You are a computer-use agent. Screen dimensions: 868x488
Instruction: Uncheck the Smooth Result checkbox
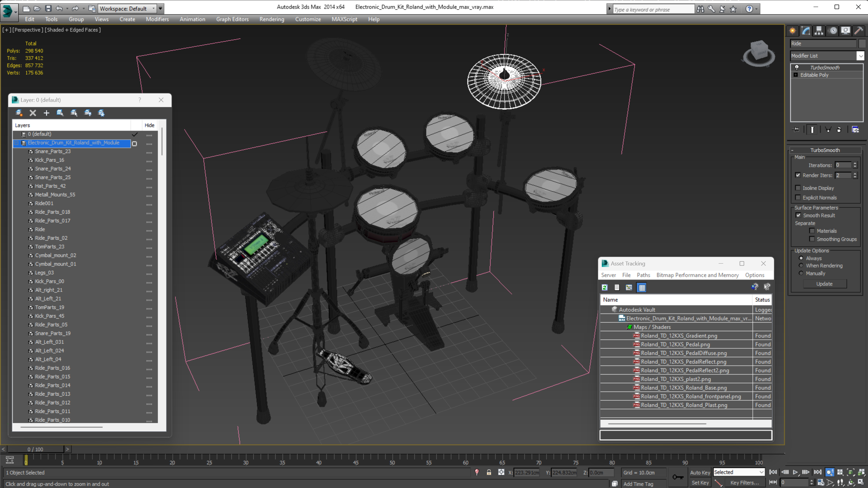[798, 215]
